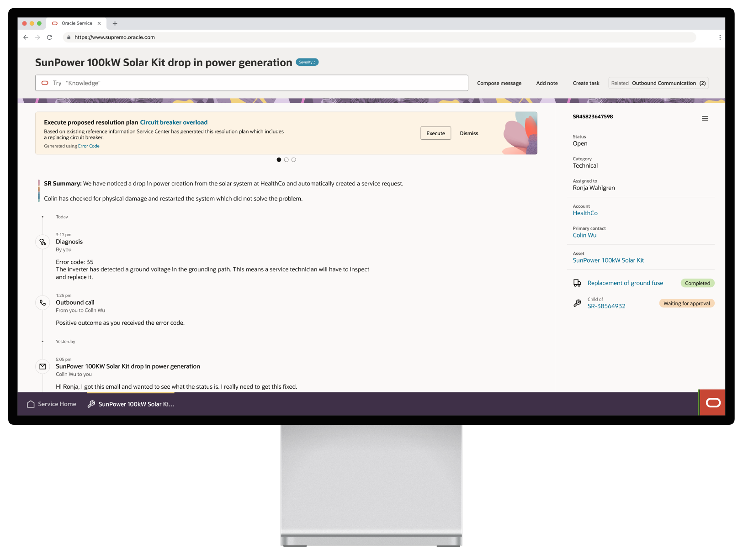This screenshot has height=560, width=743.
Task: Open the Error Code link
Action: pyautogui.click(x=89, y=146)
